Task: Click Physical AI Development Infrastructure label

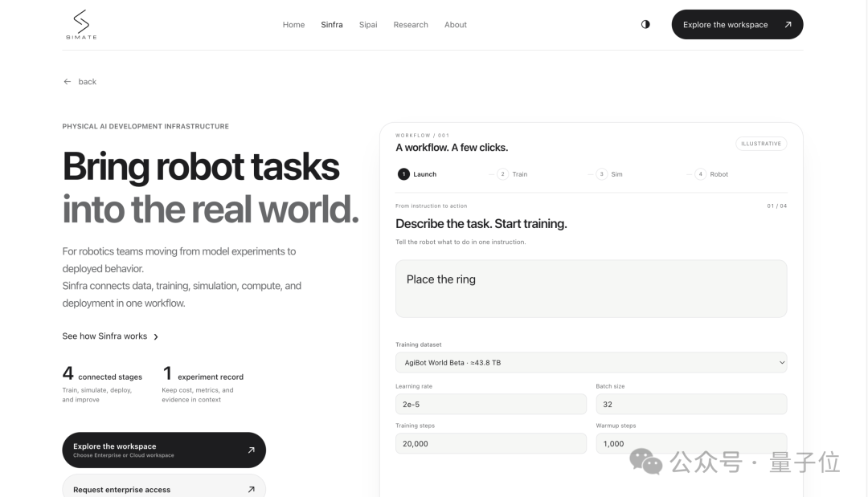Action: 145,127
